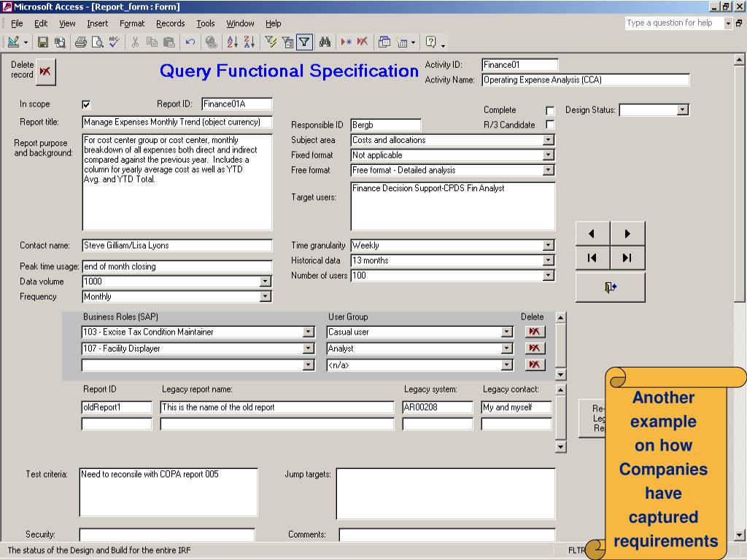Expand the Free format list
Viewport: 747px width, 560px height.
(x=549, y=170)
